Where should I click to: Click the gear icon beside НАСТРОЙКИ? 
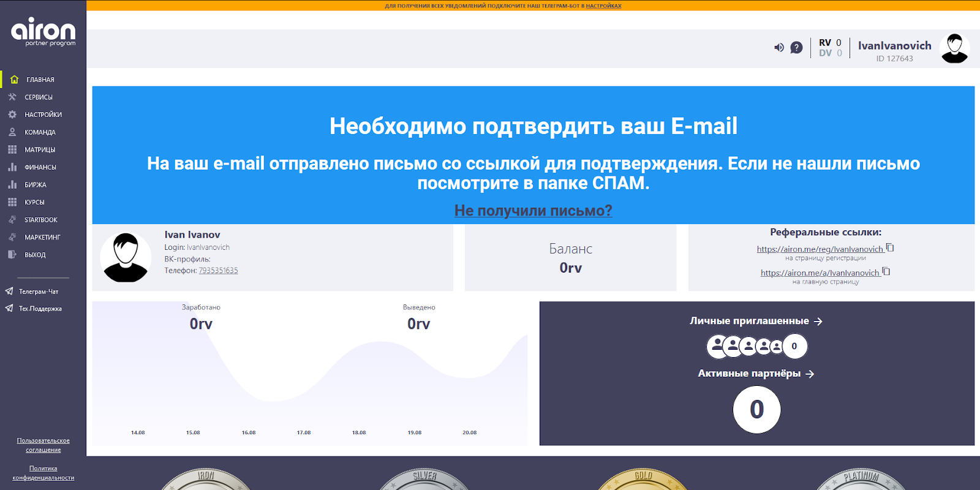point(12,115)
